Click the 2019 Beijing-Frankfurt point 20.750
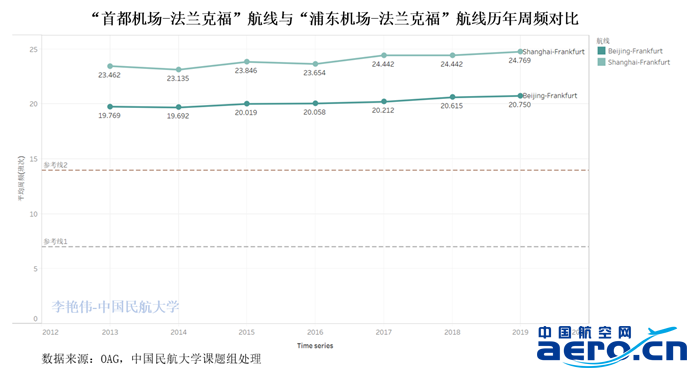The height and width of the screenshot is (373, 692). [520, 96]
